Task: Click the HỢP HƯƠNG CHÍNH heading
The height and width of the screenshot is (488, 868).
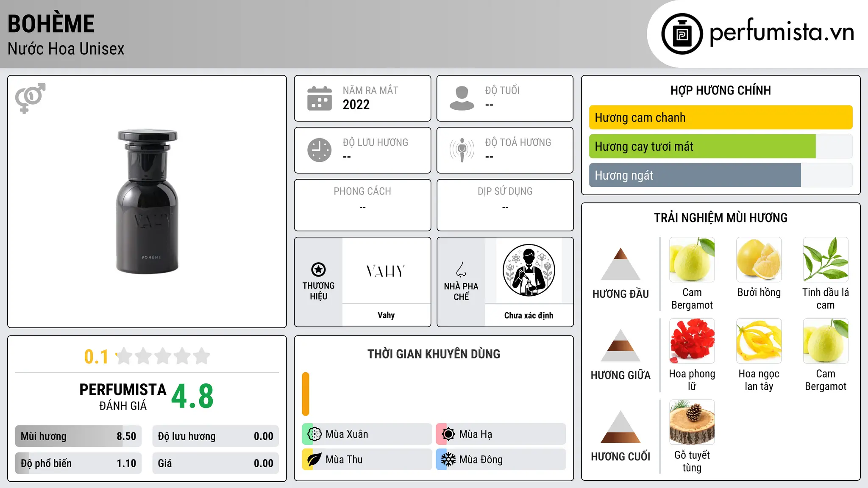Action: [x=721, y=90]
